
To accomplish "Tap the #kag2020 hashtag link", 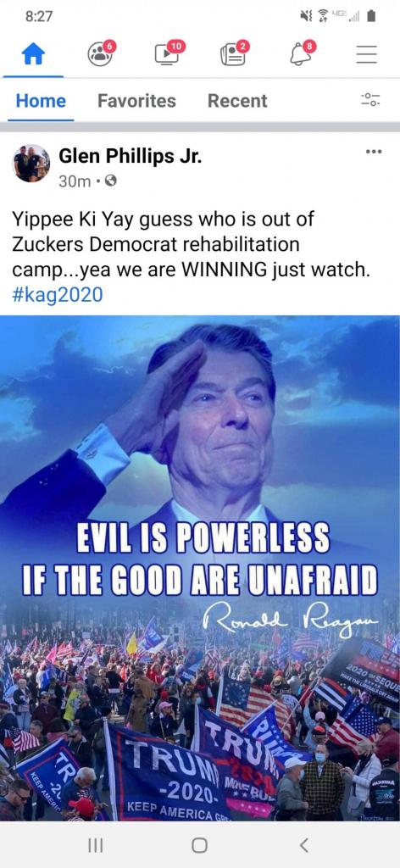I will click(x=57, y=294).
